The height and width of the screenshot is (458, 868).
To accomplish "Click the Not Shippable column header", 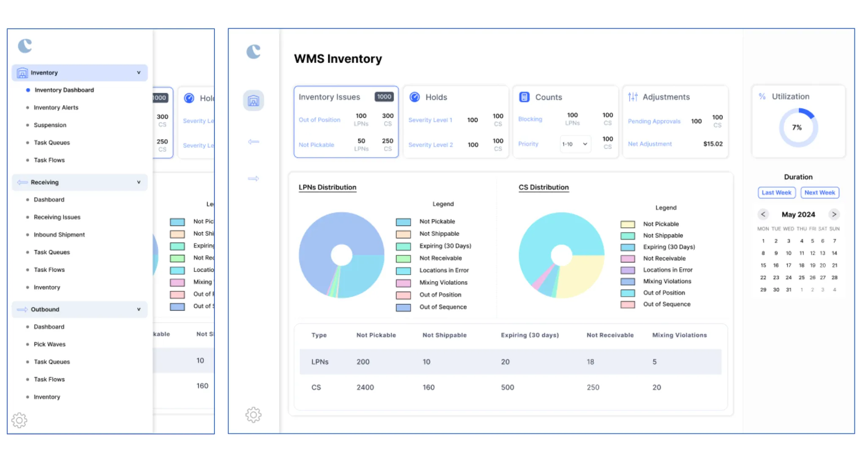I will pos(445,335).
